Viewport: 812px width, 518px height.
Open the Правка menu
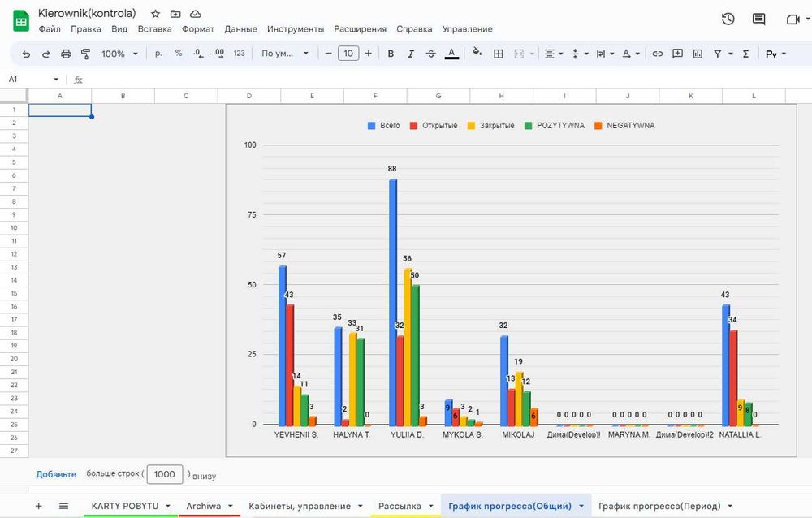(x=86, y=29)
